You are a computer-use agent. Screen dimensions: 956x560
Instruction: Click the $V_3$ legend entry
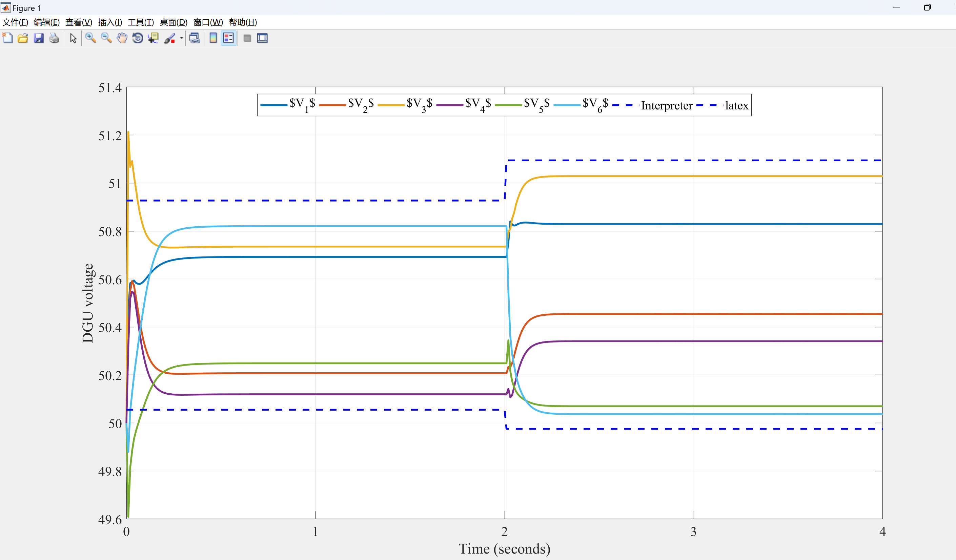tap(406, 105)
